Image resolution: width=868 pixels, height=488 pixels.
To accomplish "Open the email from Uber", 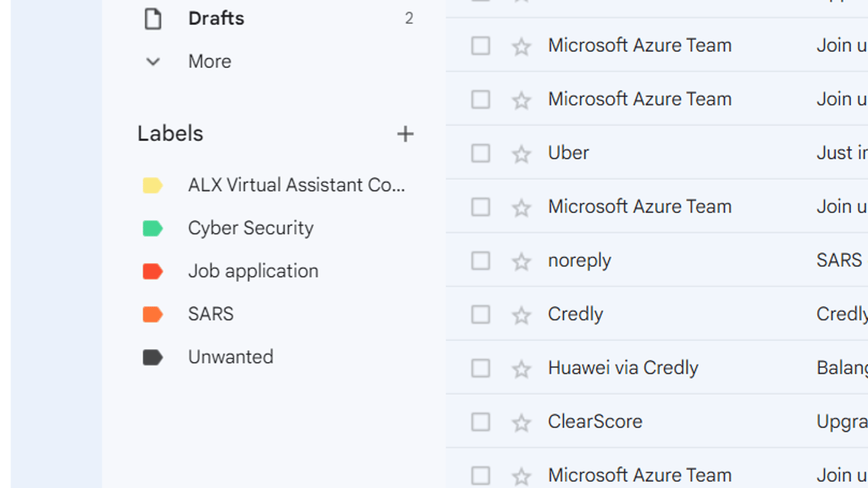I will click(569, 152).
